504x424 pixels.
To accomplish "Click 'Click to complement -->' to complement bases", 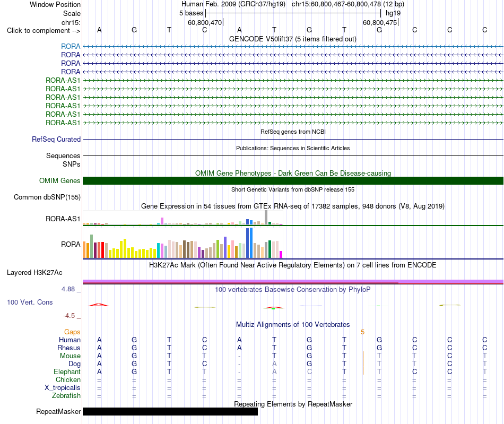I will pos(44,31).
